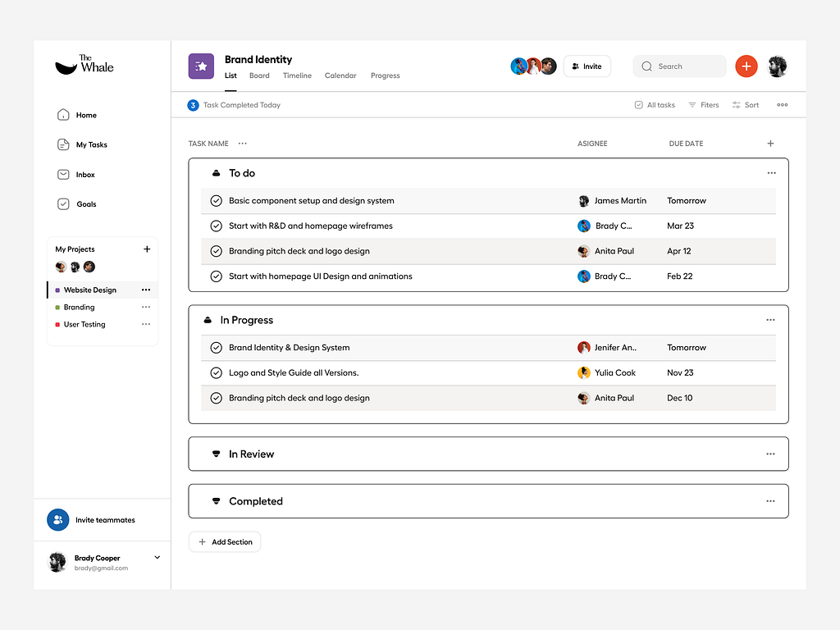This screenshot has height=630, width=840.
Task: Click the Add Section button
Action: coord(224,541)
